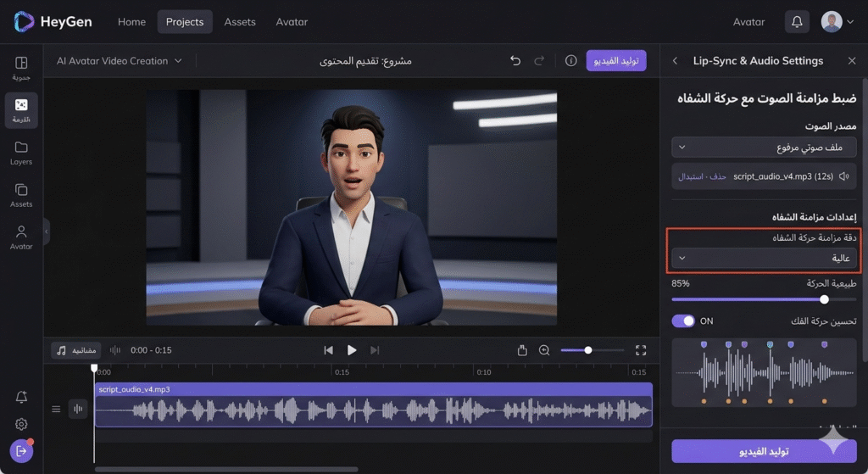
Task: Click the purple generate video button at the bottom
Action: [765, 451]
